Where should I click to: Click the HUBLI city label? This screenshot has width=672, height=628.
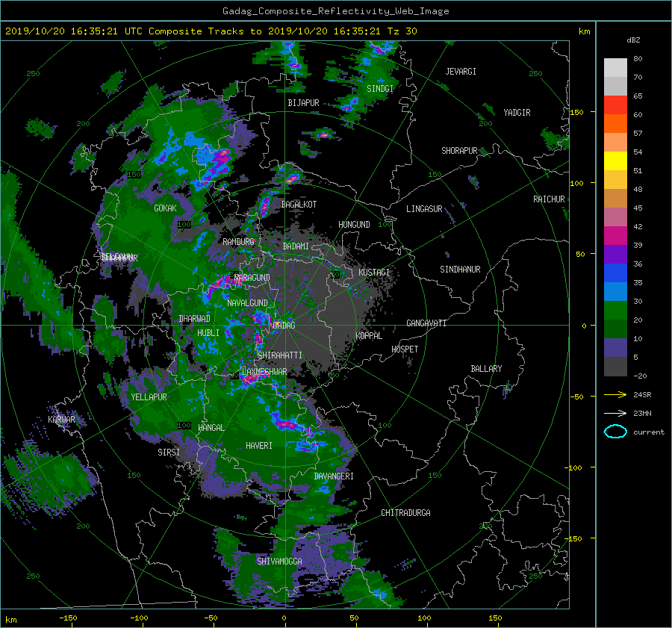[x=208, y=333]
